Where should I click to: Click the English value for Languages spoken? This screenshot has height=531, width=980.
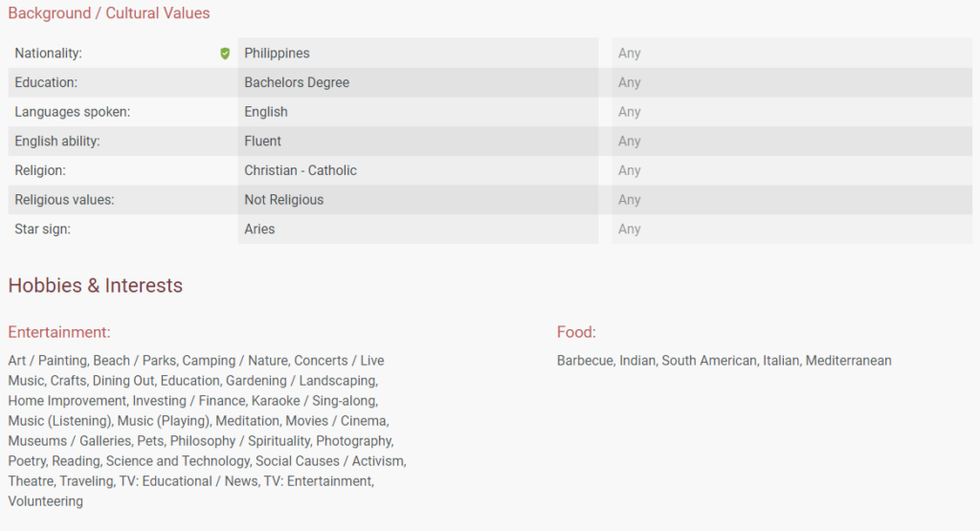pyautogui.click(x=266, y=112)
